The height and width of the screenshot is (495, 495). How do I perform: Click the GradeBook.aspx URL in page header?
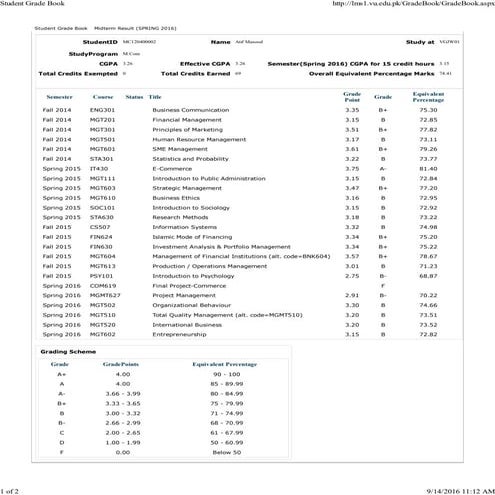(414, 3)
